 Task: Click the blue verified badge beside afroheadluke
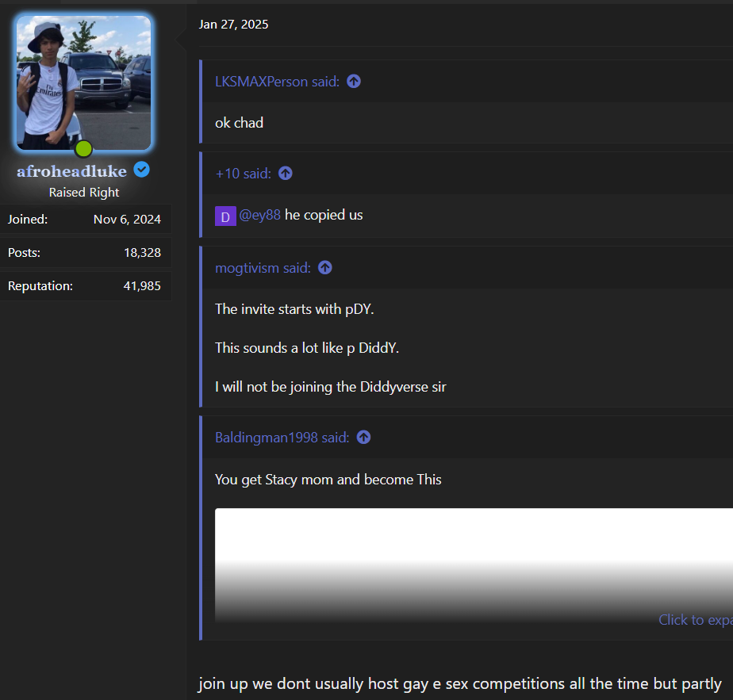(x=142, y=170)
